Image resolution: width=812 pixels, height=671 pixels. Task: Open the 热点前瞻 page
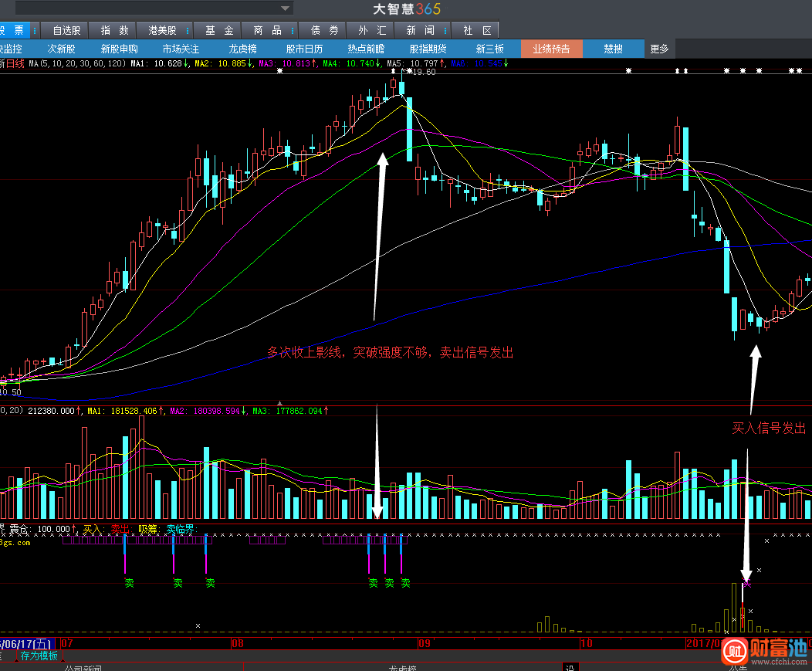click(366, 49)
